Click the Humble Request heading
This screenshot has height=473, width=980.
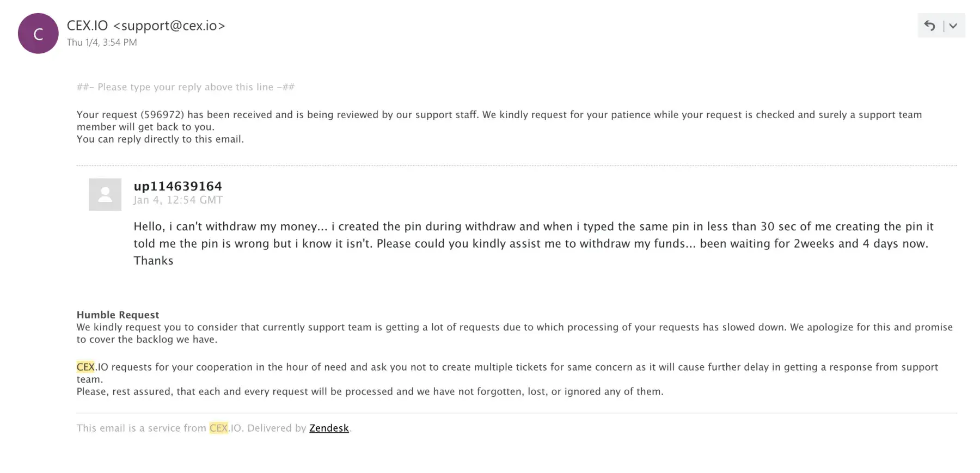pos(118,315)
